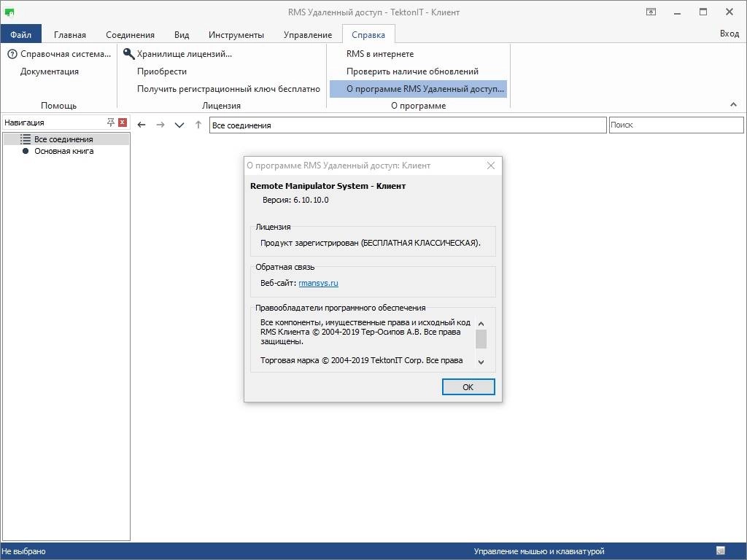Click the Поиск search field

point(676,125)
